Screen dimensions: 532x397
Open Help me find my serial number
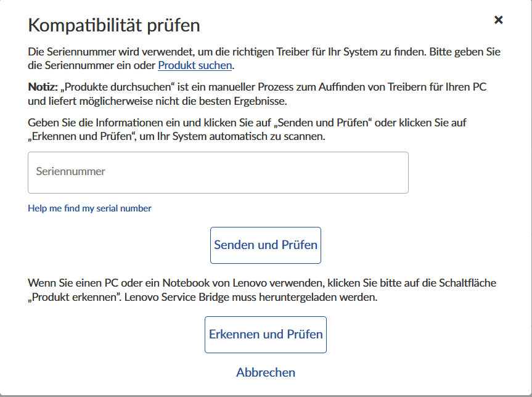pyautogui.click(x=89, y=208)
